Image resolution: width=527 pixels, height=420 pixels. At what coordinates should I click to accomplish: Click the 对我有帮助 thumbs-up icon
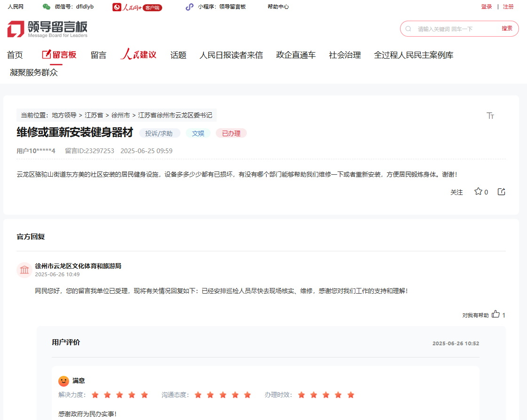(496, 314)
